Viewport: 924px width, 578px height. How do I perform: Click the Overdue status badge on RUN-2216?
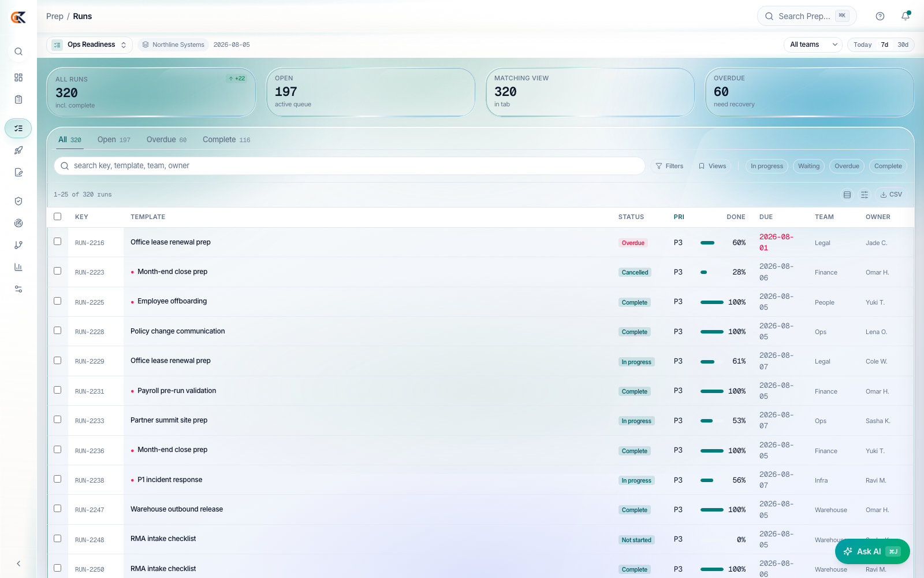tap(633, 243)
